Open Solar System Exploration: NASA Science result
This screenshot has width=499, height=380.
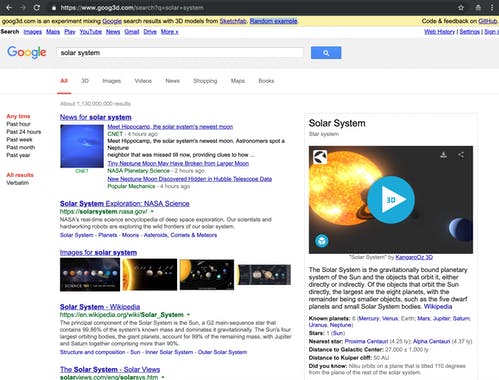click(x=125, y=203)
